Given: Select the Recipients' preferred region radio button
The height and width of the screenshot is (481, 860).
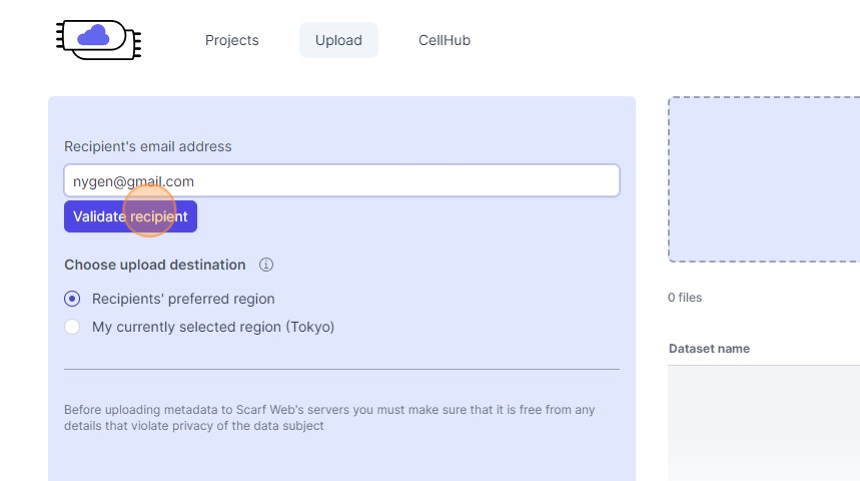Looking at the screenshot, I should pyautogui.click(x=72, y=299).
